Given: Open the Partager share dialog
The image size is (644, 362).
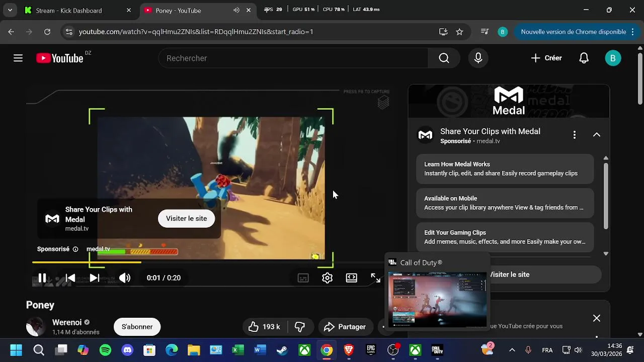Looking at the screenshot, I should tap(345, 327).
